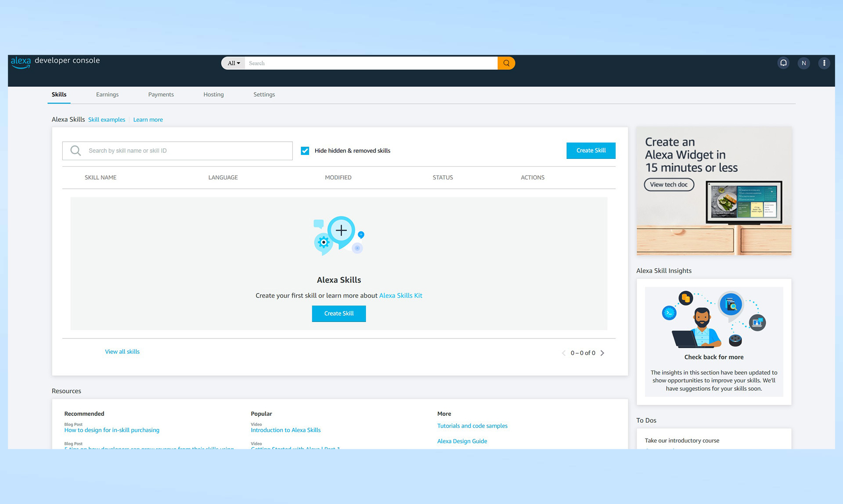Switch to the Hosting tab
843x504 pixels.
coord(213,94)
